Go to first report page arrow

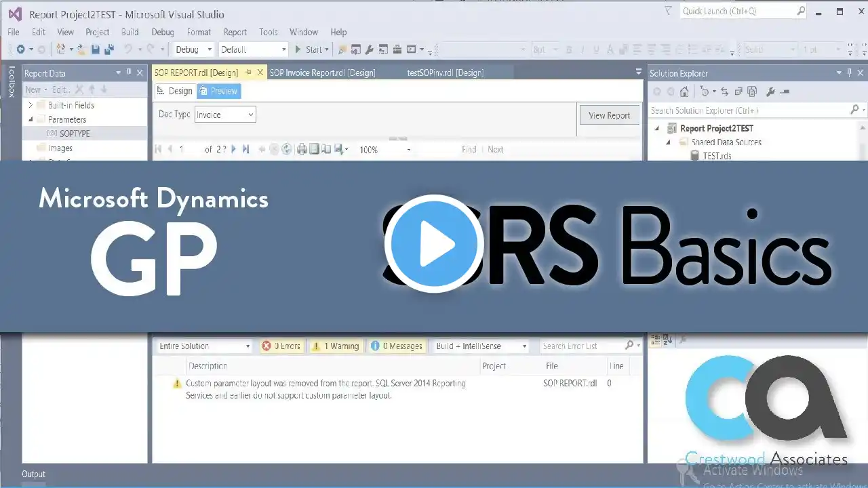coord(158,149)
